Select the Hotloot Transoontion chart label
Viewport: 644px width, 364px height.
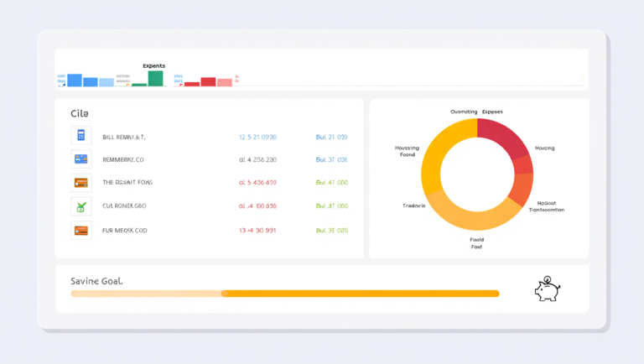tap(547, 206)
